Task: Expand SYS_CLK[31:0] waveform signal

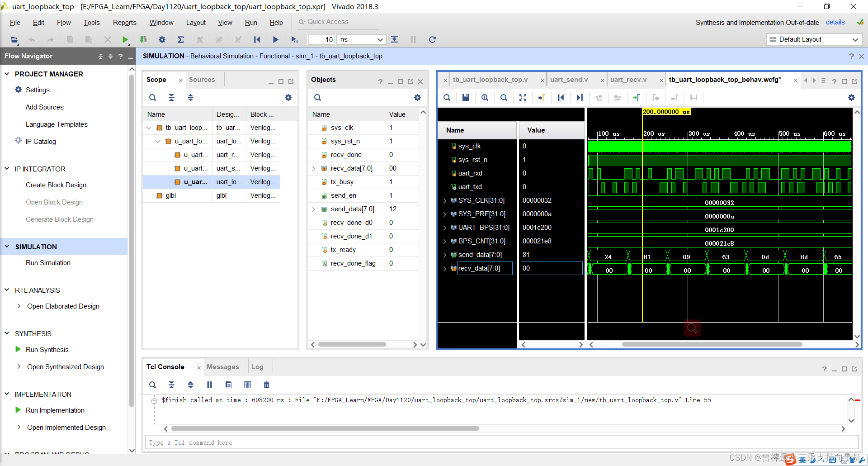Action: 445,201
